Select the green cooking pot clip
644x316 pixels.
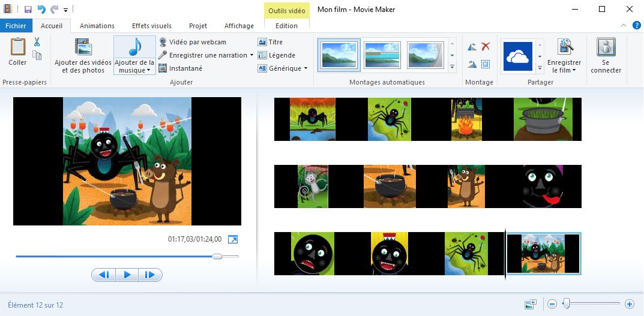point(543,119)
